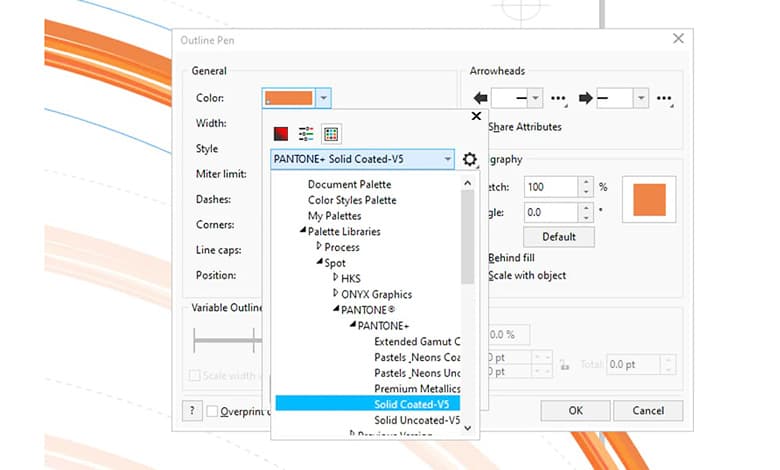This screenshot has height=470, width=780.
Task: Click the lock ratio icon near Total
Action: pyautogui.click(x=564, y=366)
